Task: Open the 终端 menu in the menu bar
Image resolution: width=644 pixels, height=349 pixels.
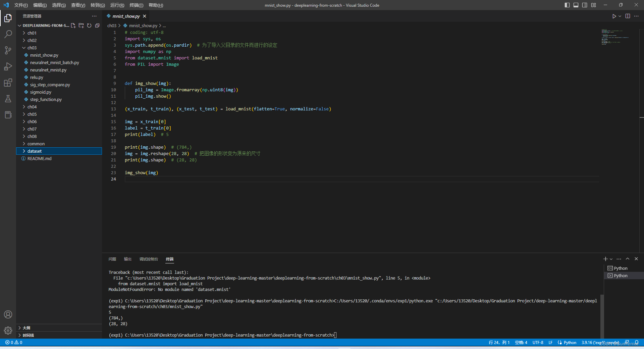Action: tap(136, 5)
